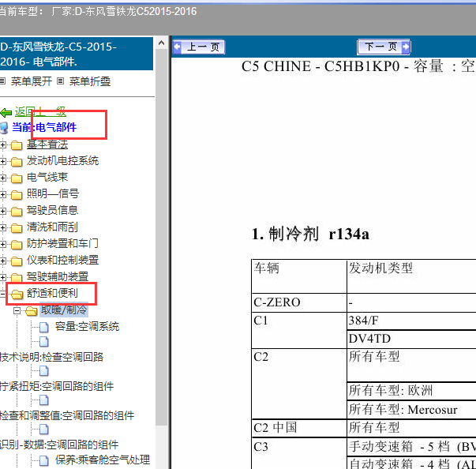Image resolution: width=476 pixels, height=469 pixels.
Task: Expand the 基本看法 folder node
Action: (2, 144)
